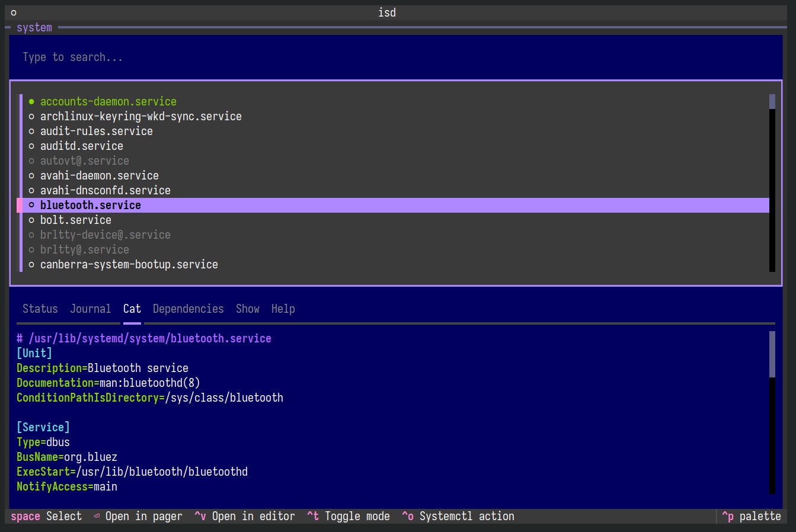Click the NotifyAccess=main line

67,486
